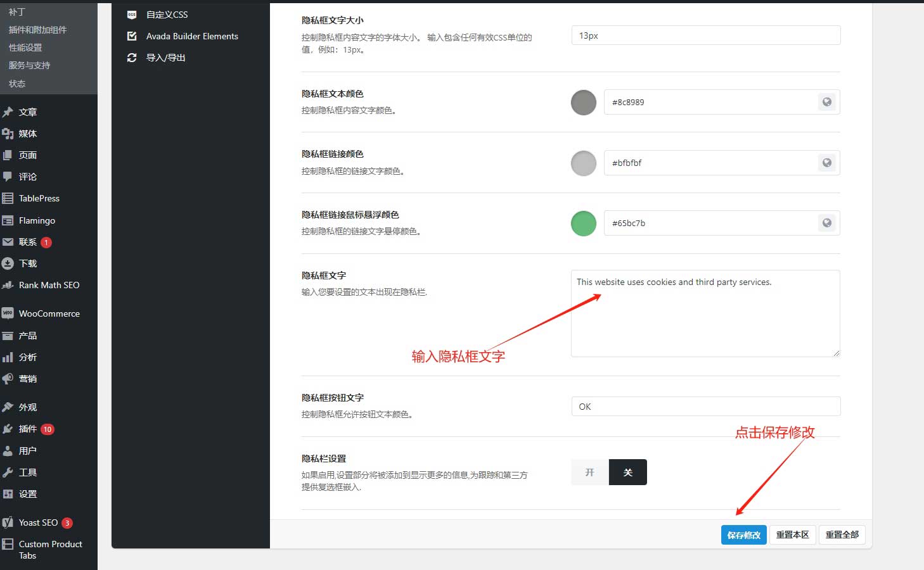Click the 重置本区 button

point(792,535)
